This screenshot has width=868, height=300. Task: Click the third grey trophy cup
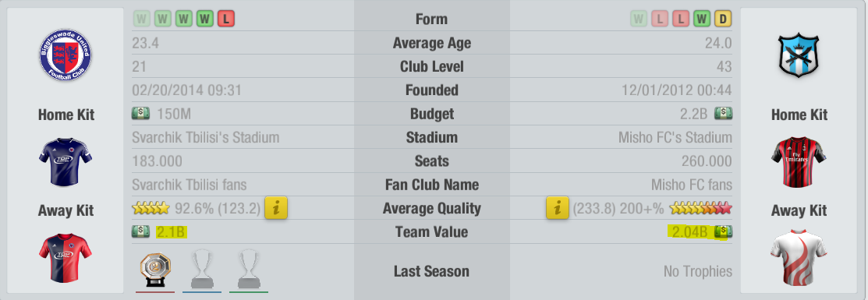click(x=249, y=269)
